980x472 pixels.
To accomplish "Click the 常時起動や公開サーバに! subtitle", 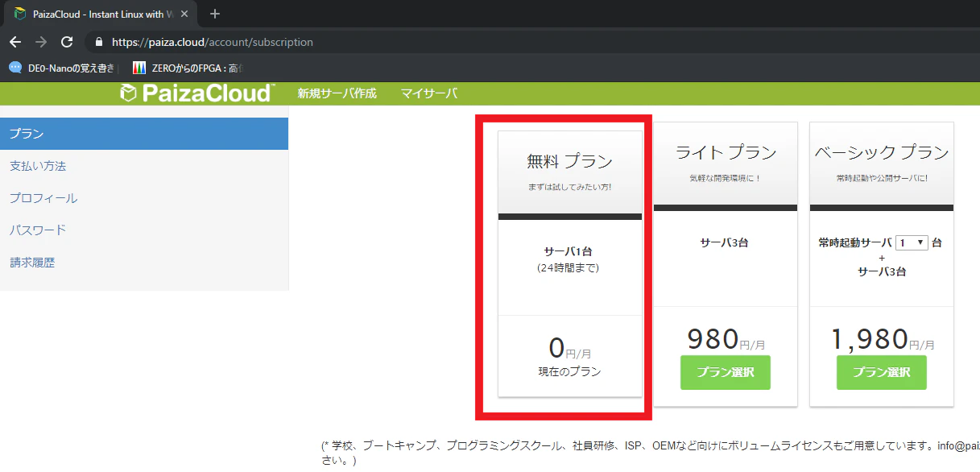I will pyautogui.click(x=882, y=177).
